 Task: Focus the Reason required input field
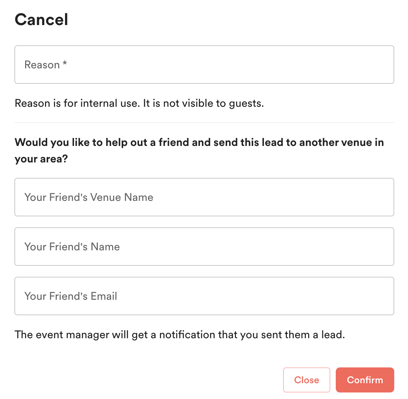pos(204,64)
